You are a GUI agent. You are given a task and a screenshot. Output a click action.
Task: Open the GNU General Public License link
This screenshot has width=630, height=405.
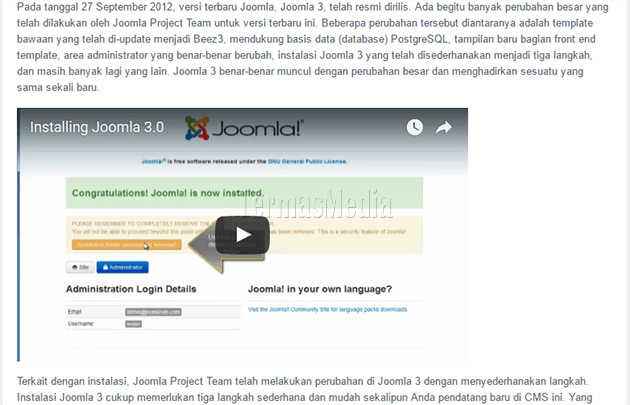click(307, 162)
